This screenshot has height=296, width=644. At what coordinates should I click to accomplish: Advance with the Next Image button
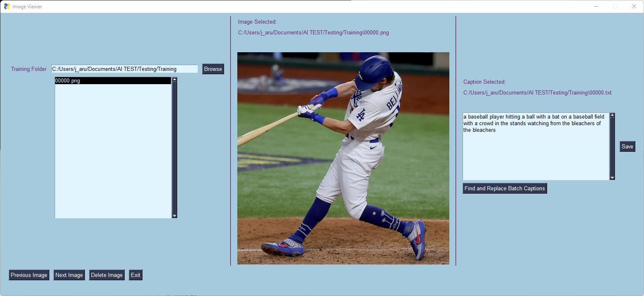(x=69, y=275)
